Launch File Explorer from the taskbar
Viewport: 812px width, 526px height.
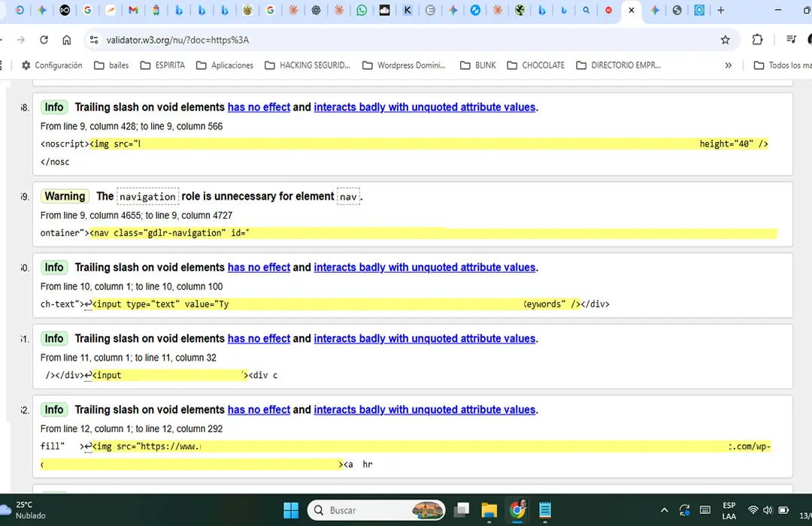pyautogui.click(x=489, y=510)
